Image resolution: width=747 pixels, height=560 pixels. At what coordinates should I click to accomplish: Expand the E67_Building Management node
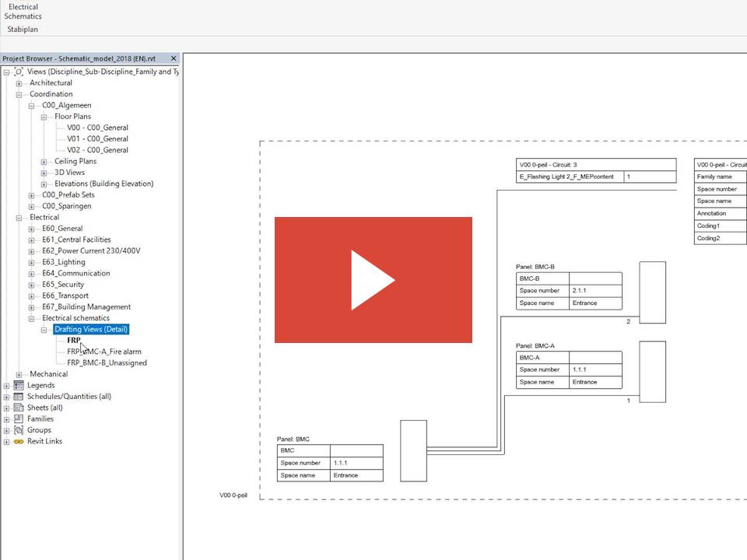[31, 307]
